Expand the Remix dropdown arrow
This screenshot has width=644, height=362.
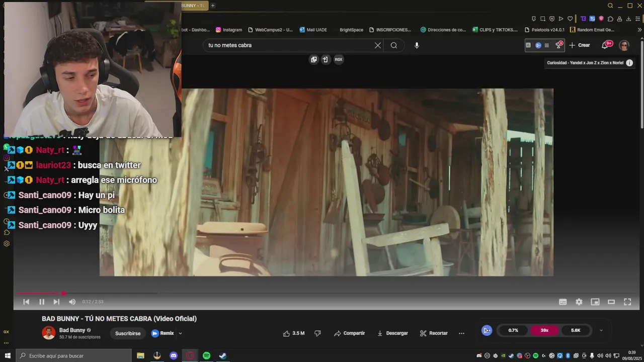click(x=180, y=333)
